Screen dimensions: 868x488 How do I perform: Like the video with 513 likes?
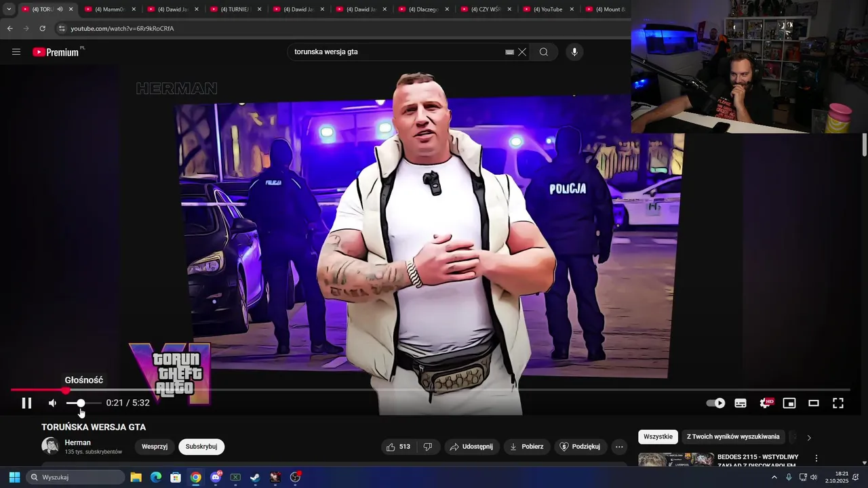tap(398, 447)
